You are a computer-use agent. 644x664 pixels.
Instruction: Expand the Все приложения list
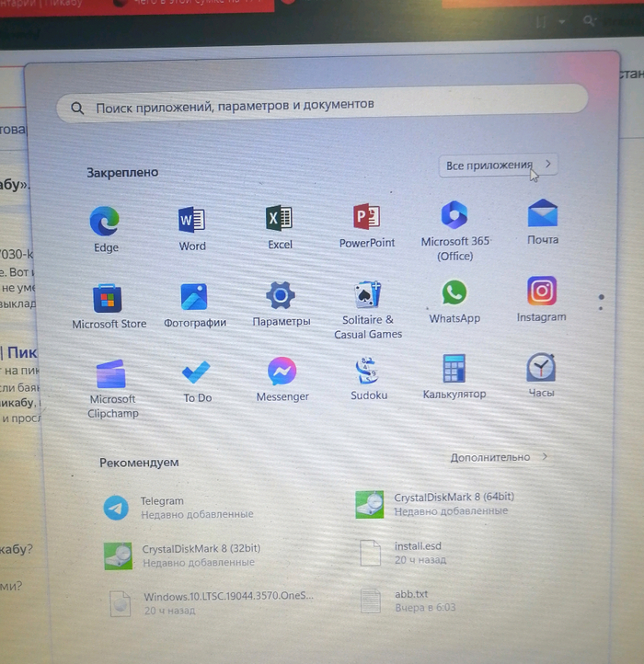(x=499, y=166)
